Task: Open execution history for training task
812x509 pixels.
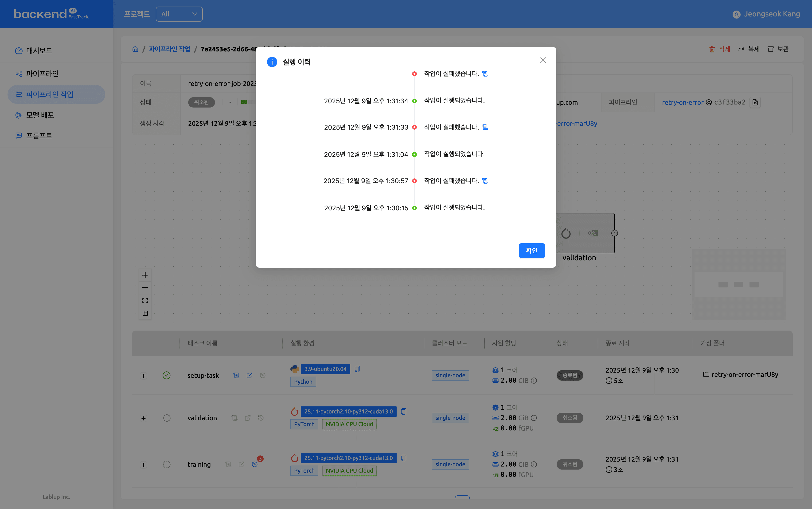Action: point(255,464)
